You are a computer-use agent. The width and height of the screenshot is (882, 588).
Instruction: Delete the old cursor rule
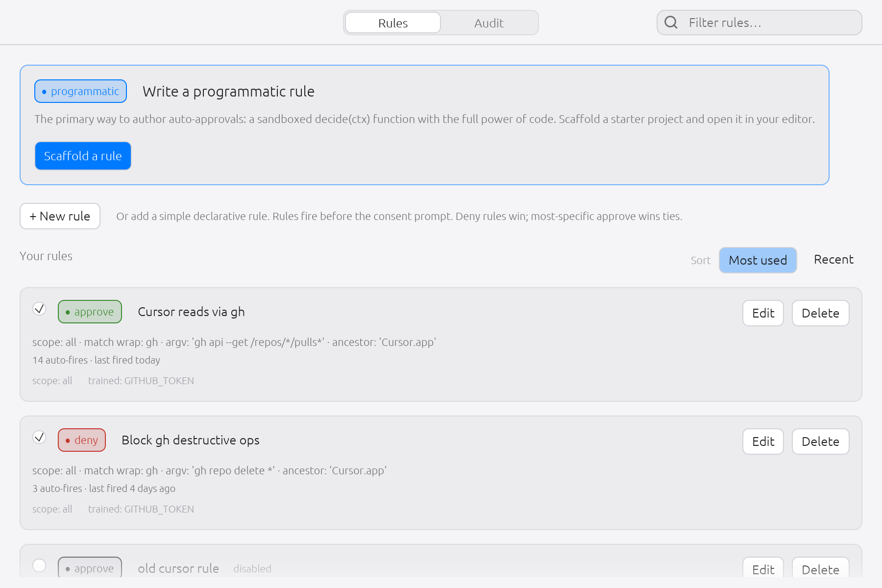point(820,568)
